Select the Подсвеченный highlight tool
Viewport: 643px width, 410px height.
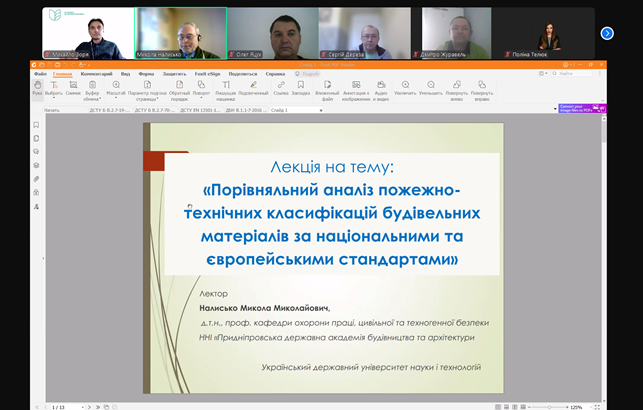pos(253,87)
